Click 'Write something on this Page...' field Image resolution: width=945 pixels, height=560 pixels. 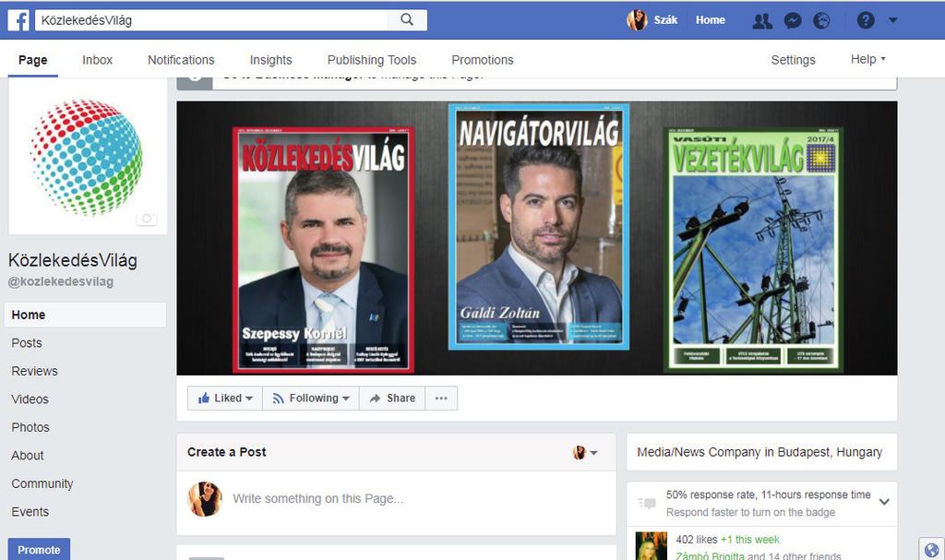[x=318, y=498]
